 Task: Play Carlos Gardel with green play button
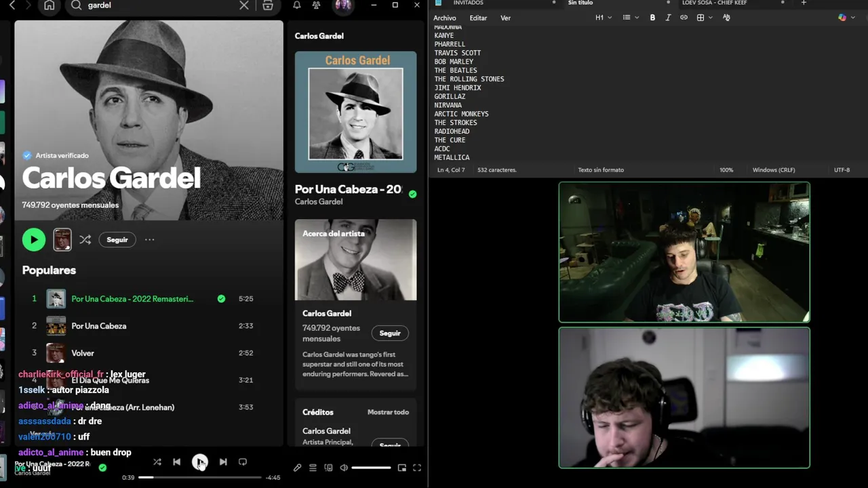coord(34,239)
